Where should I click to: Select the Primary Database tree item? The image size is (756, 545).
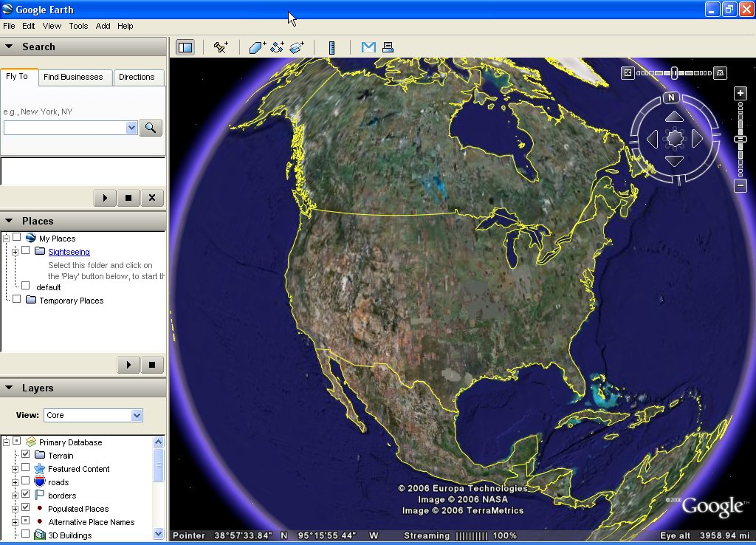[x=70, y=442]
